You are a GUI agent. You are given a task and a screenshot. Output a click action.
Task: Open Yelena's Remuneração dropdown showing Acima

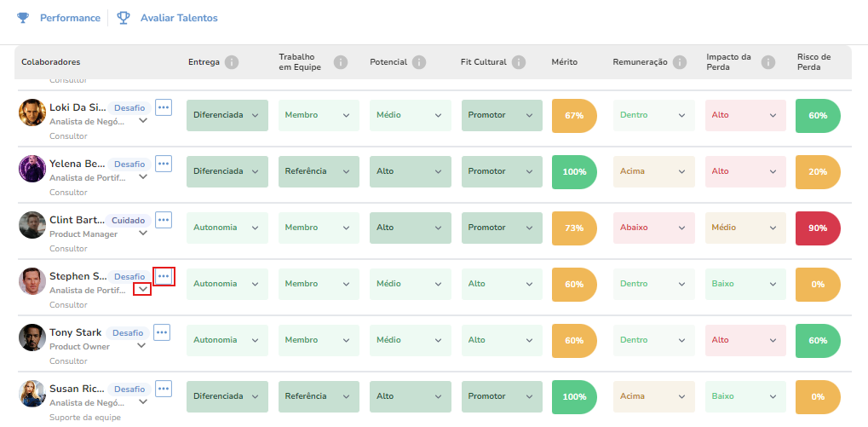[653, 171]
